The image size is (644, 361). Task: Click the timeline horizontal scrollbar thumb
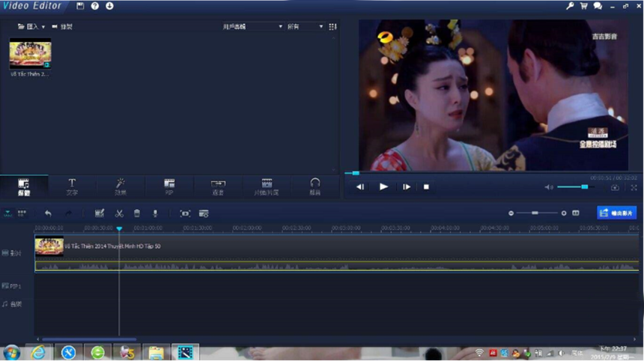click(89, 339)
